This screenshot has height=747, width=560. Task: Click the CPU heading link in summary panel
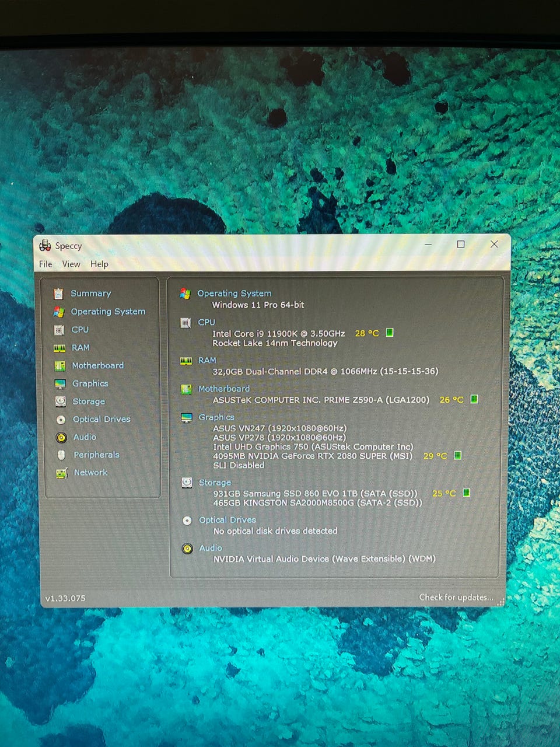(x=206, y=322)
